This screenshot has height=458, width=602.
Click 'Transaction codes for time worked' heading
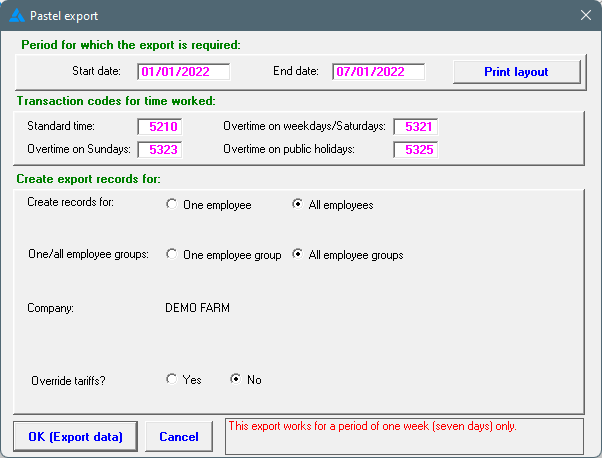tap(116, 101)
